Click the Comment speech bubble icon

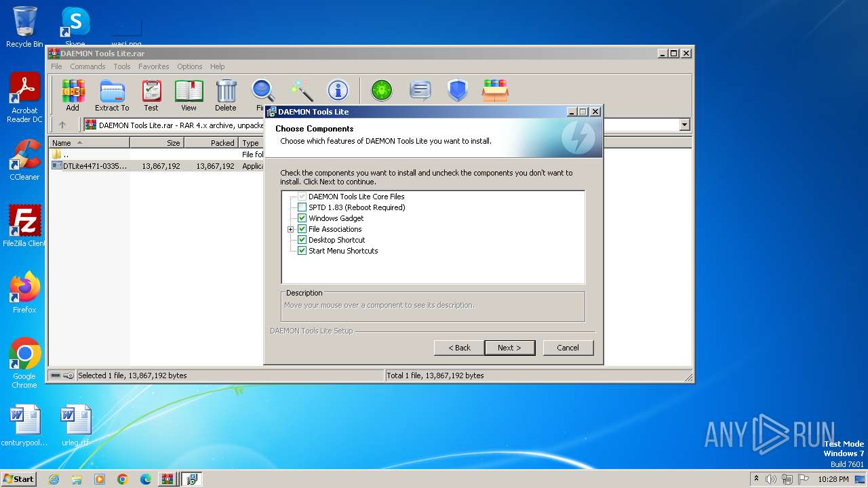tap(420, 90)
